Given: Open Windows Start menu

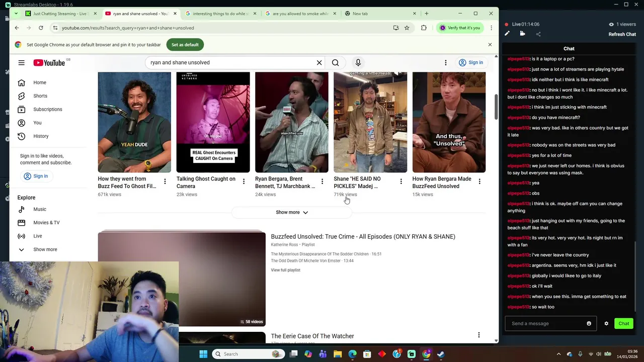Looking at the screenshot, I should coord(203,354).
